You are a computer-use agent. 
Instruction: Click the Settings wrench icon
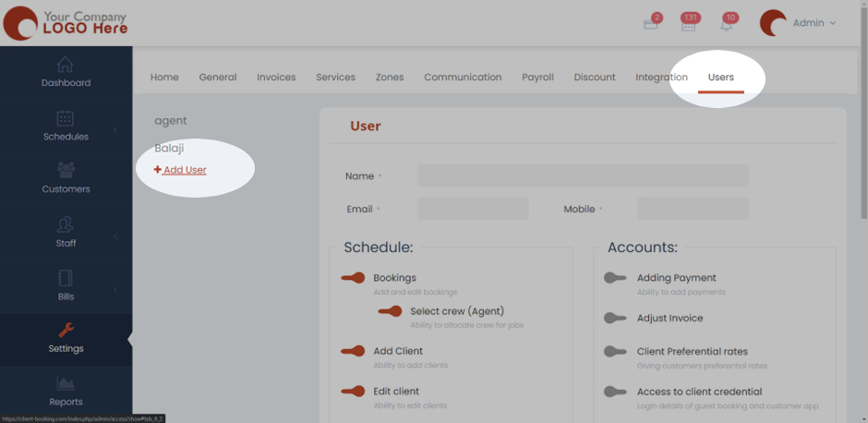pos(66,330)
